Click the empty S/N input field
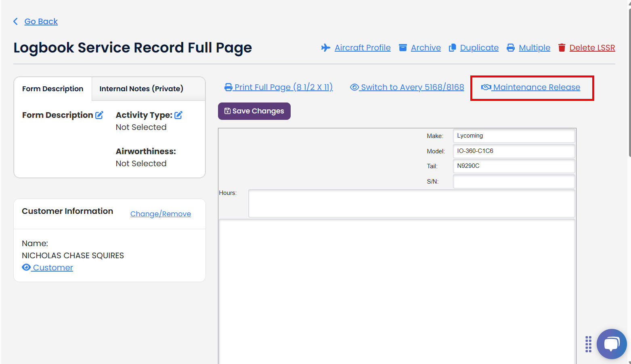This screenshot has width=631, height=364. pos(514,181)
